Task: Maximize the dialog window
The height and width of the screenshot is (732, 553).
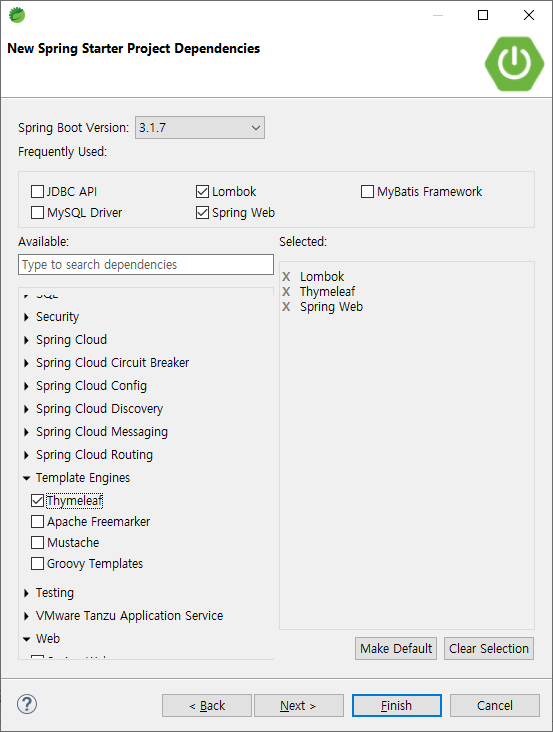Action: 483,15
